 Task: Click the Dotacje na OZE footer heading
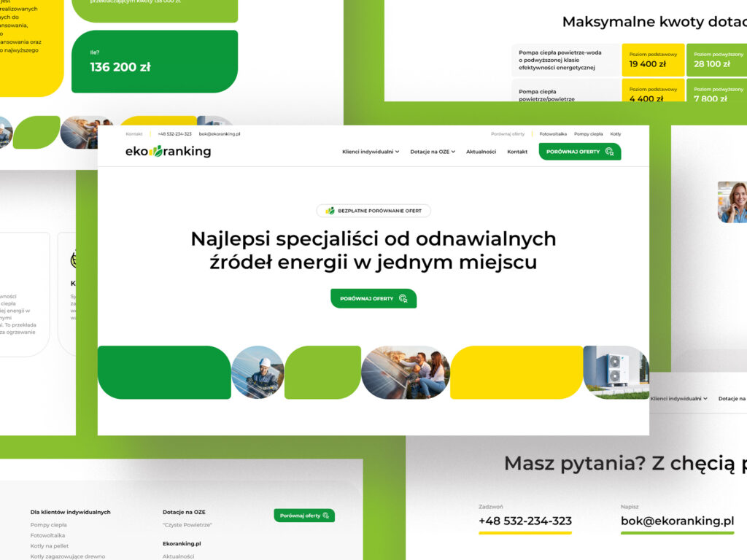pyautogui.click(x=184, y=513)
